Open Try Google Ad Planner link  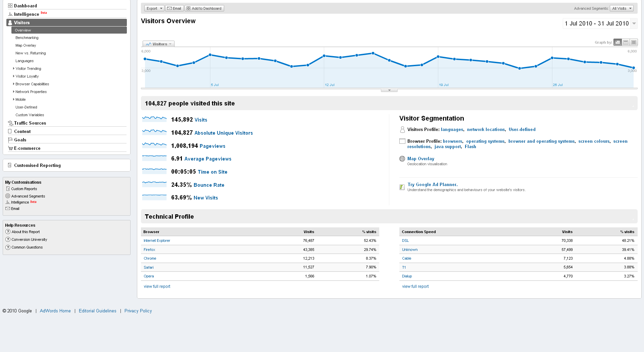pyautogui.click(x=433, y=185)
